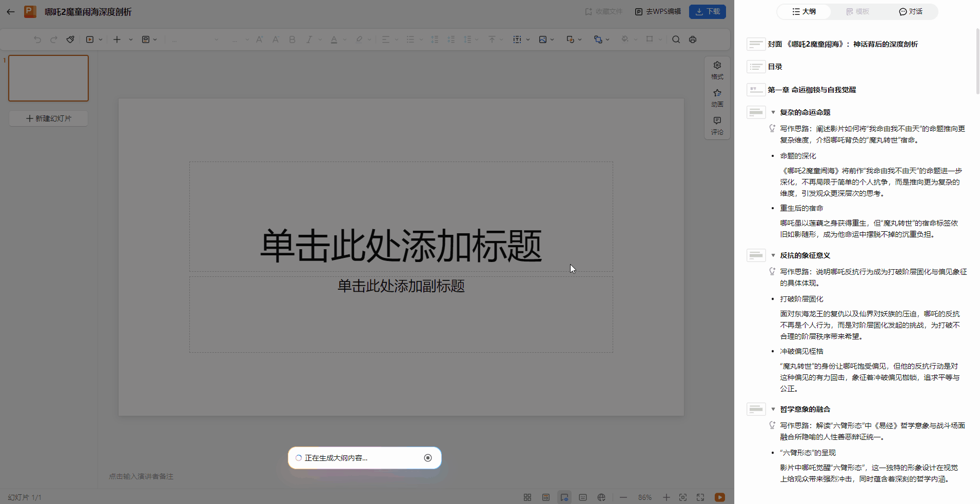Click the 新建幻灯片 button
This screenshot has height=504, width=980.
click(49, 118)
